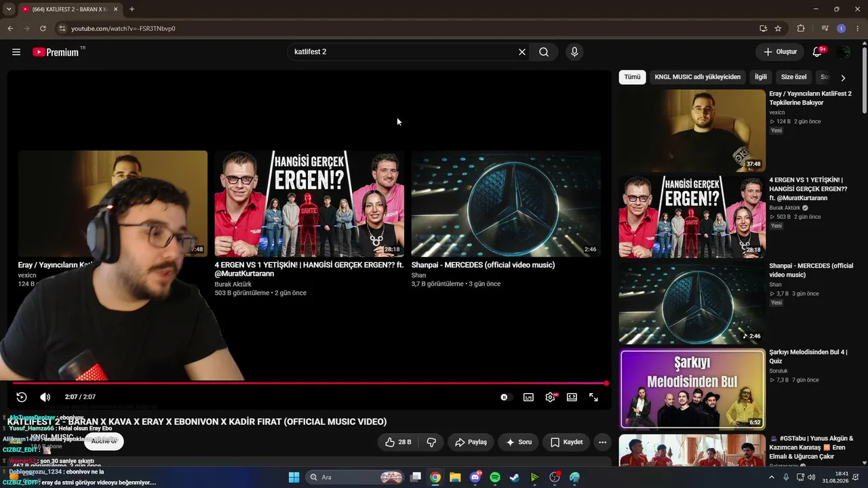Open Chrome media controls icon
Viewport: 868px width, 488px height.
point(825,28)
